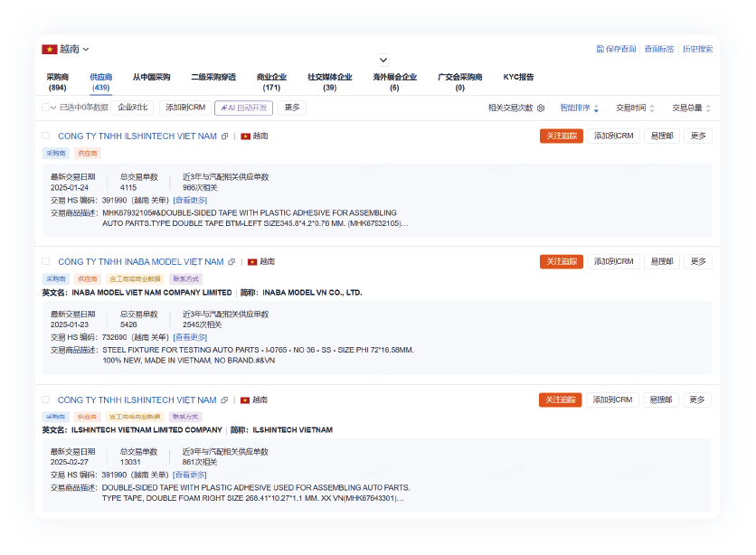
Task: Open the KYC报告 tab
Action: tap(518, 78)
